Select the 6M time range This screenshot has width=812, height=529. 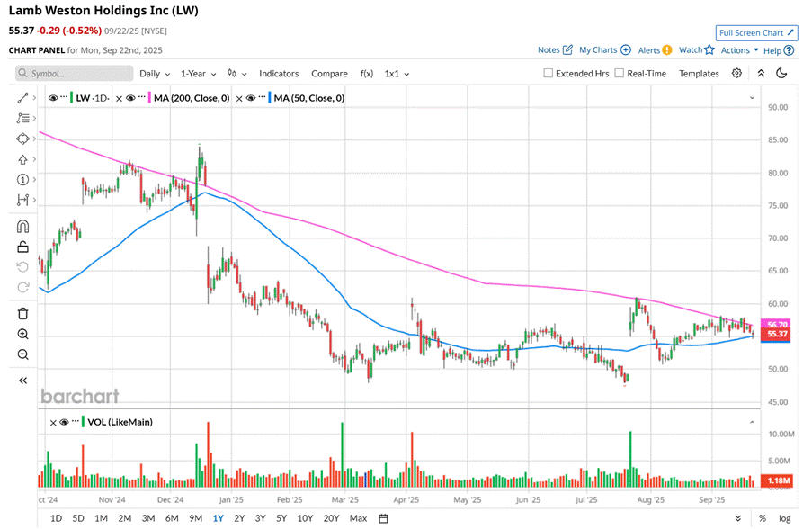click(172, 518)
